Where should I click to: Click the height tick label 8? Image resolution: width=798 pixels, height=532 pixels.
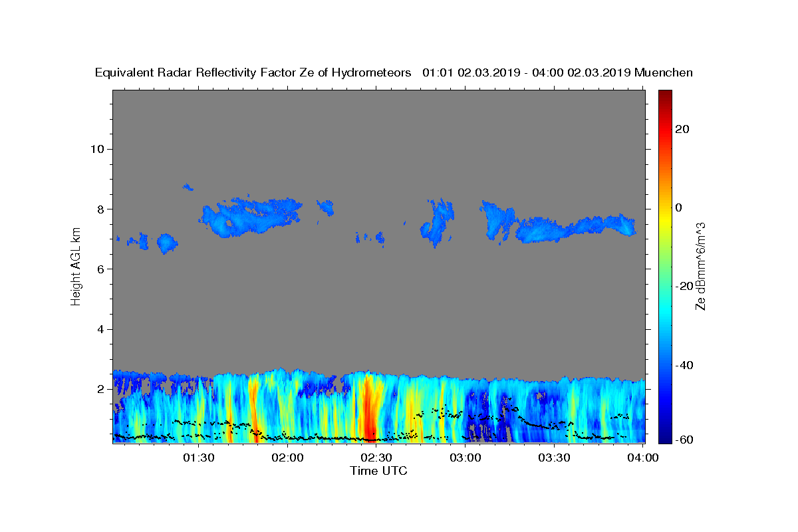100,209
